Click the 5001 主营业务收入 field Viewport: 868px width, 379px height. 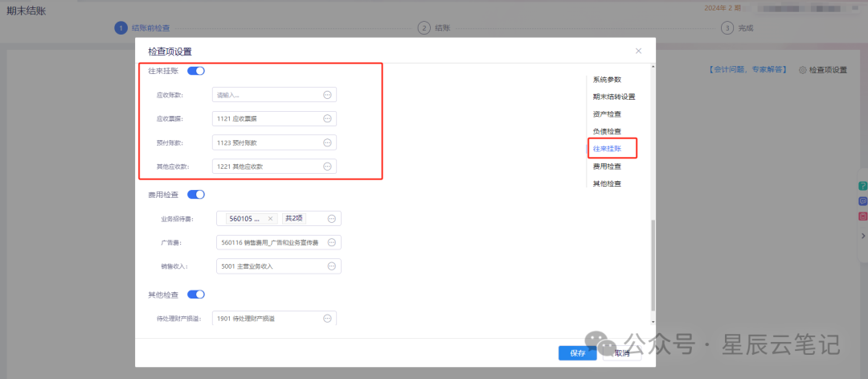278,266
